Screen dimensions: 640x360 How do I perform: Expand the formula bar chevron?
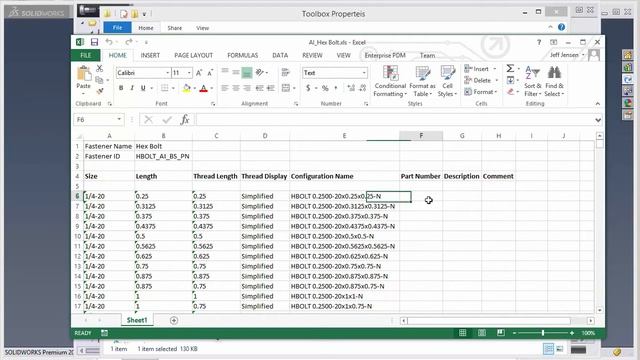(598, 120)
